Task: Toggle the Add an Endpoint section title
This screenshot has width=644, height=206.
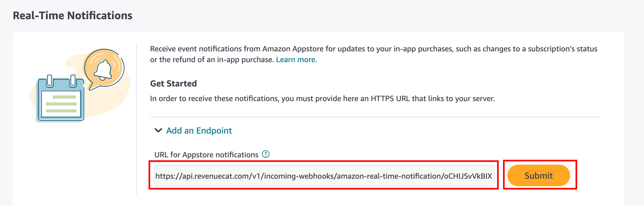Action: [x=199, y=131]
